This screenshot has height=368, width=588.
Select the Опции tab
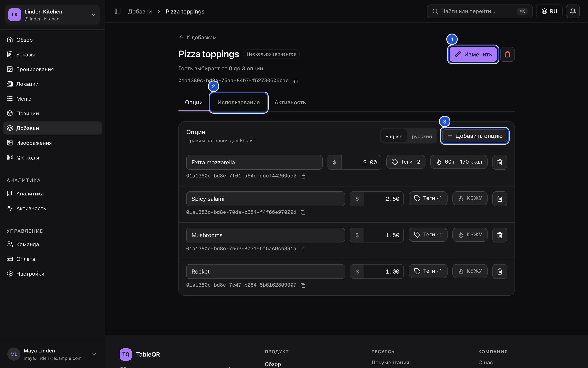[x=194, y=102]
